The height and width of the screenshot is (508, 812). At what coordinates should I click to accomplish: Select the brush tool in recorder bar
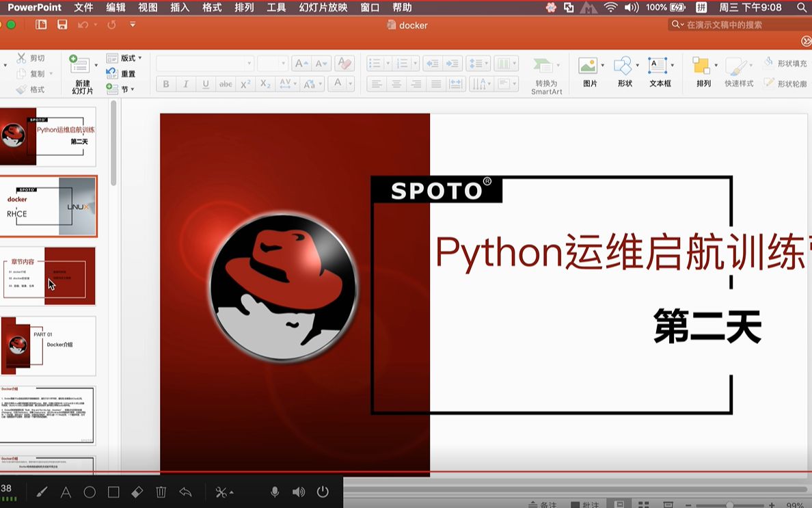(42, 492)
